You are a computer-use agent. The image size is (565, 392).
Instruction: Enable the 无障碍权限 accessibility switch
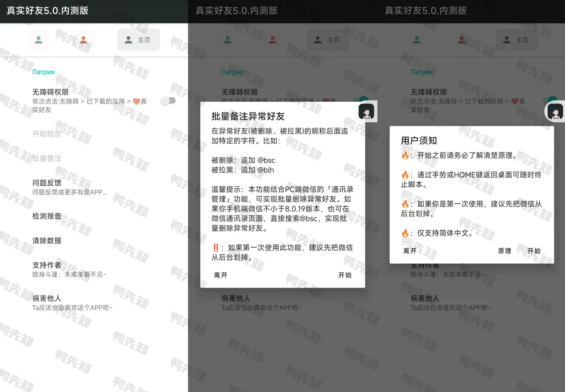coord(168,101)
